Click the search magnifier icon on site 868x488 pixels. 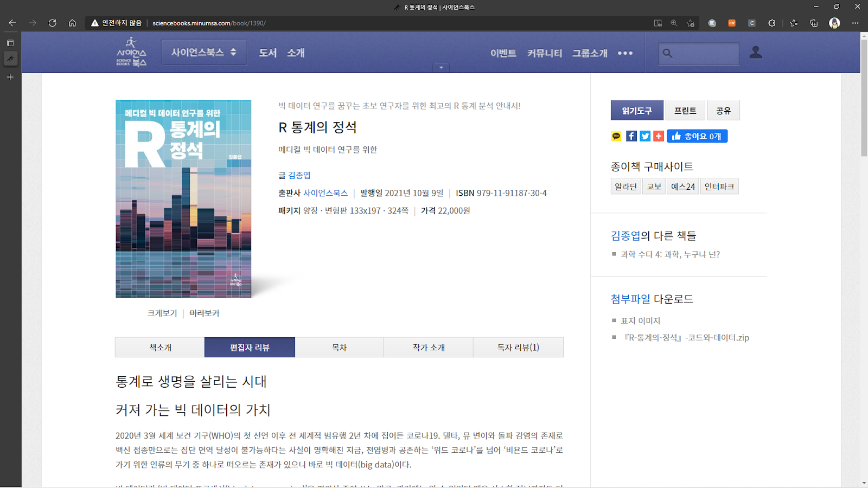pos(668,53)
